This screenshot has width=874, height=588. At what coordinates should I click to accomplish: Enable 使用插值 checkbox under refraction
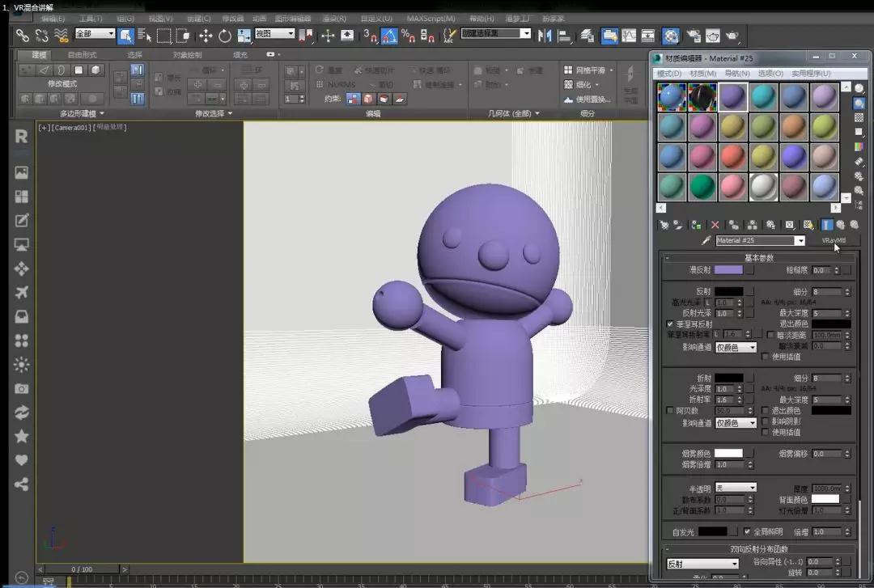pos(766,432)
